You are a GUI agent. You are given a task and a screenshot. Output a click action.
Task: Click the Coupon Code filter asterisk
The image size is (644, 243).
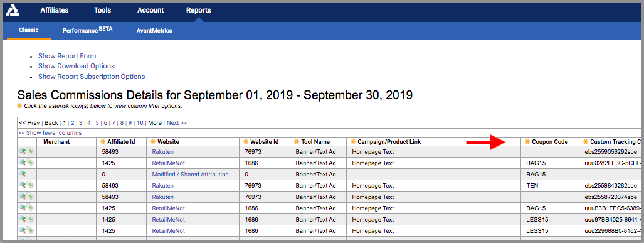(x=527, y=141)
